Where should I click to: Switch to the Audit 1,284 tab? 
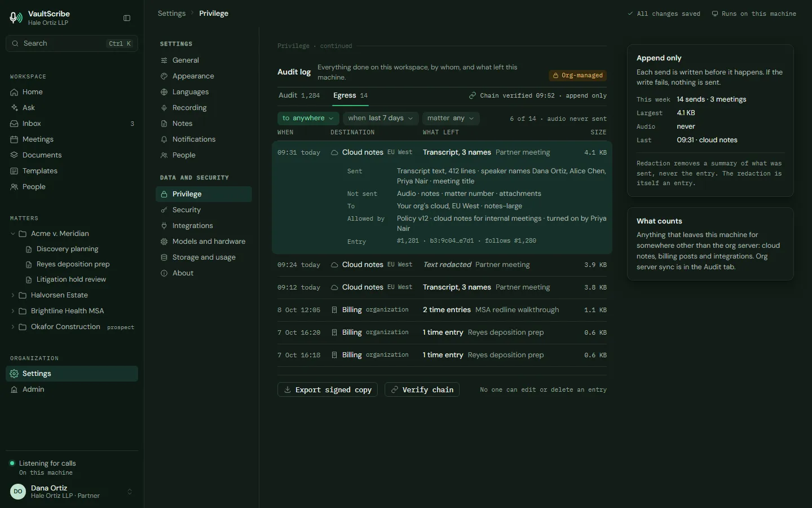[x=299, y=95]
